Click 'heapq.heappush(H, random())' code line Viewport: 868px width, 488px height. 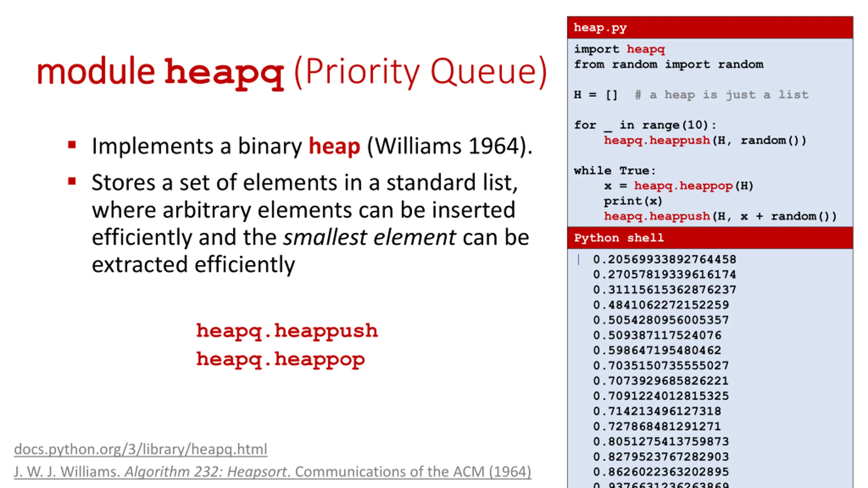tap(705, 141)
